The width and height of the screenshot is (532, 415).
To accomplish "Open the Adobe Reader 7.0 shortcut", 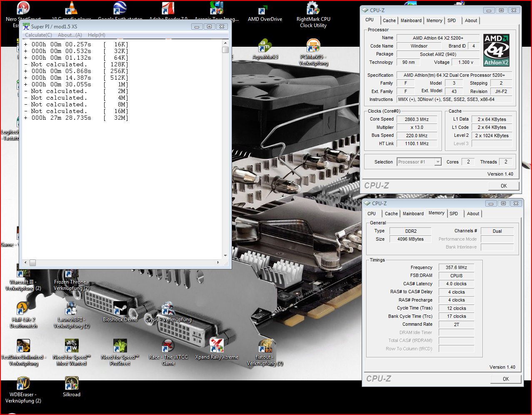I will (168, 8).
